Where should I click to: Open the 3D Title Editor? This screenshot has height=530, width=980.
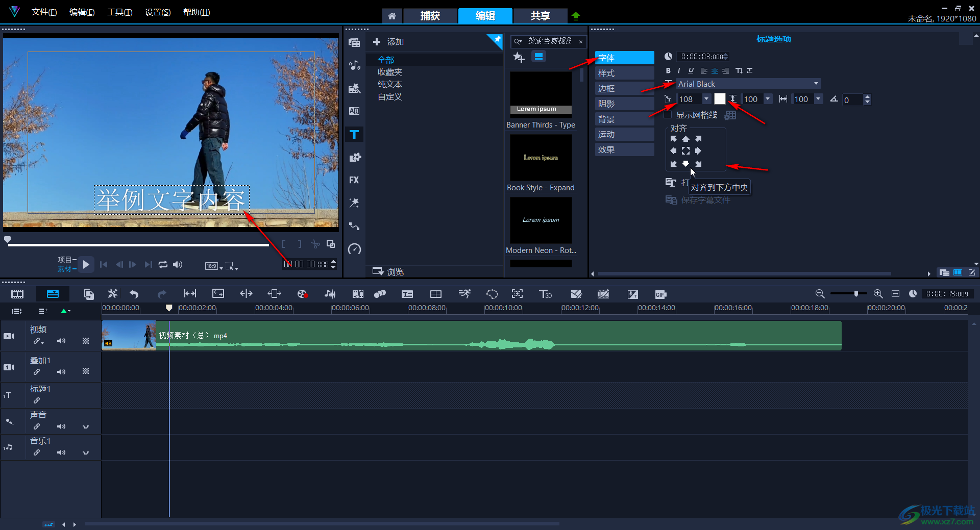tap(545, 294)
